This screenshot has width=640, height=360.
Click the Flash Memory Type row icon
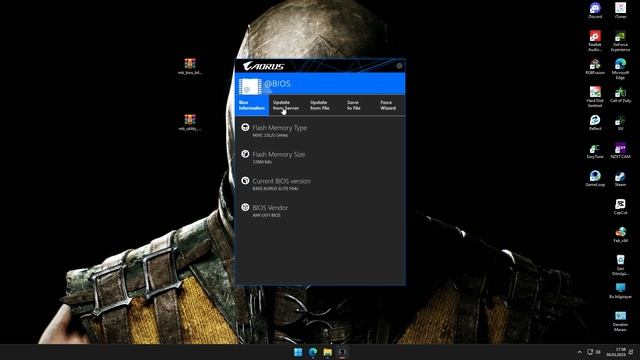[245, 127]
